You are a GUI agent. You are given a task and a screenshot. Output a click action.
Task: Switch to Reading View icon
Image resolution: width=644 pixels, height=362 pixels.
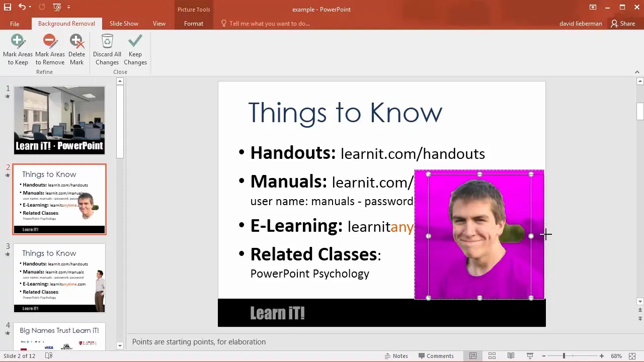[x=511, y=356]
